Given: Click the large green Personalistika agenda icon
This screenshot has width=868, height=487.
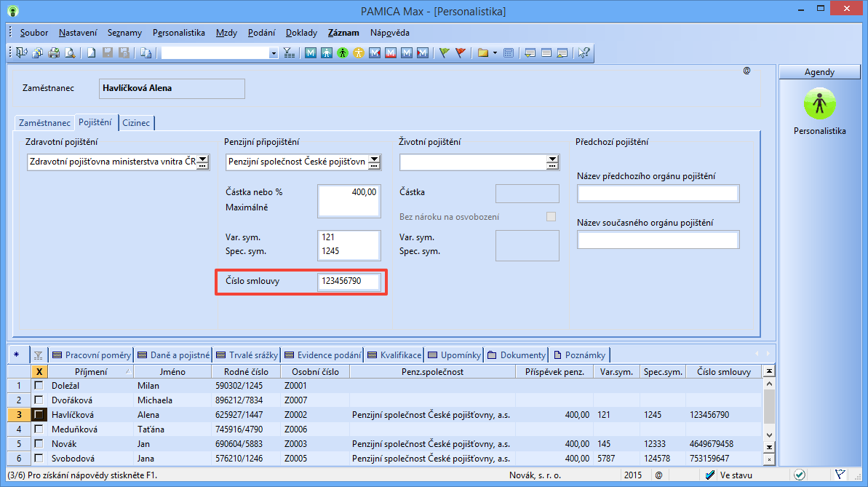Looking at the screenshot, I should pyautogui.click(x=819, y=105).
